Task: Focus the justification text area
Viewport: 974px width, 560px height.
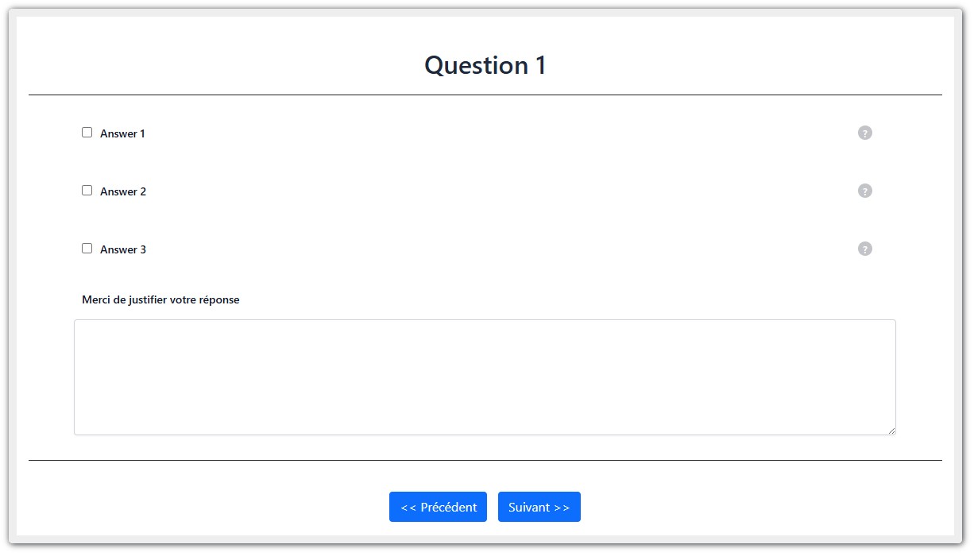Action: click(x=485, y=377)
